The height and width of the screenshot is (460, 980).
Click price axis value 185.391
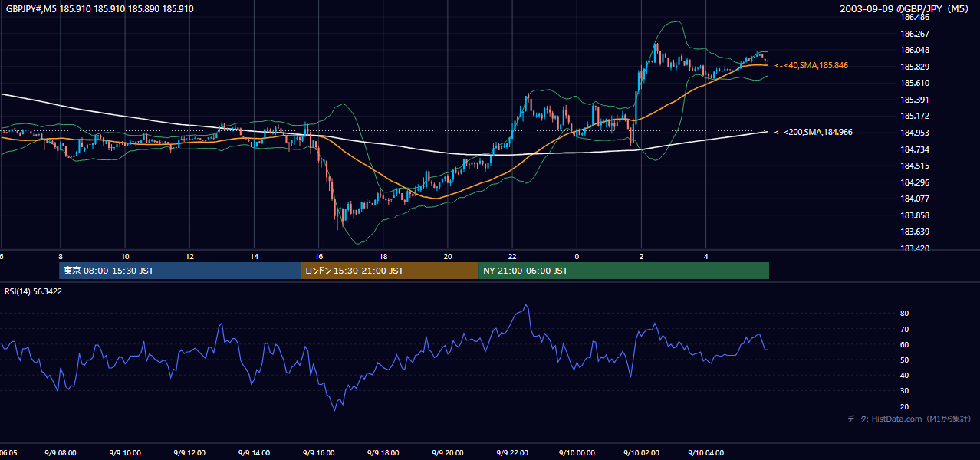[x=914, y=100]
